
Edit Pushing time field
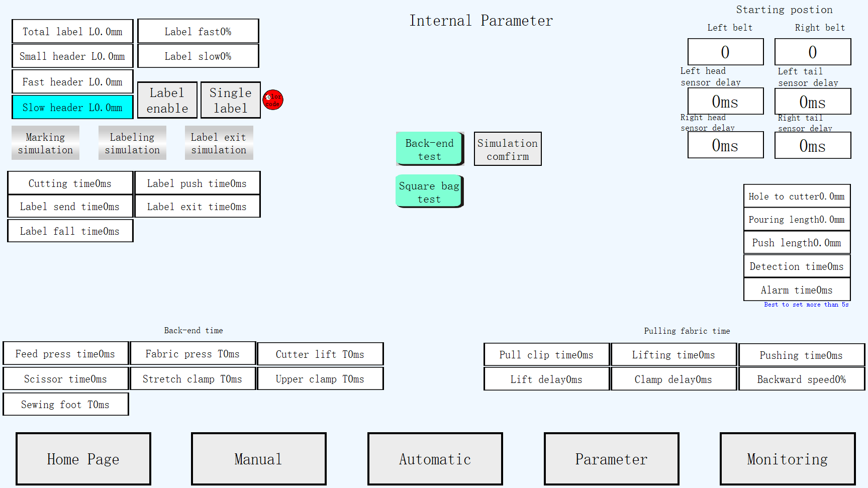(x=802, y=355)
